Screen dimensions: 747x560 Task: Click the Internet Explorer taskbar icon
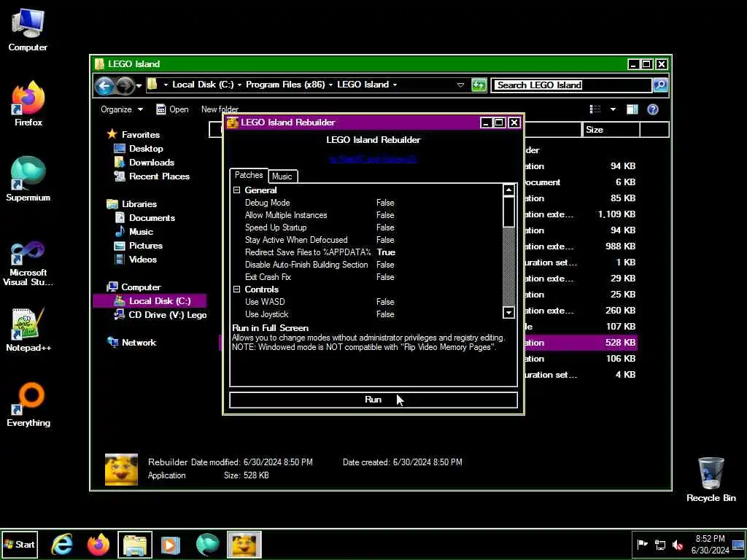coord(62,545)
